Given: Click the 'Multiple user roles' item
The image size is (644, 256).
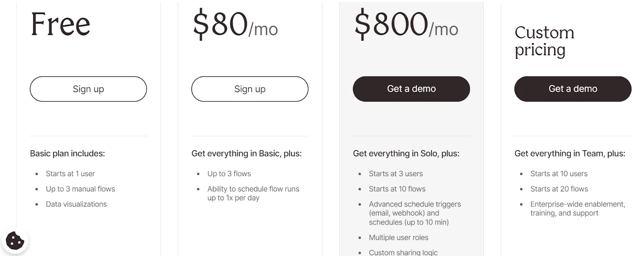Looking at the screenshot, I should pyautogui.click(x=398, y=238).
